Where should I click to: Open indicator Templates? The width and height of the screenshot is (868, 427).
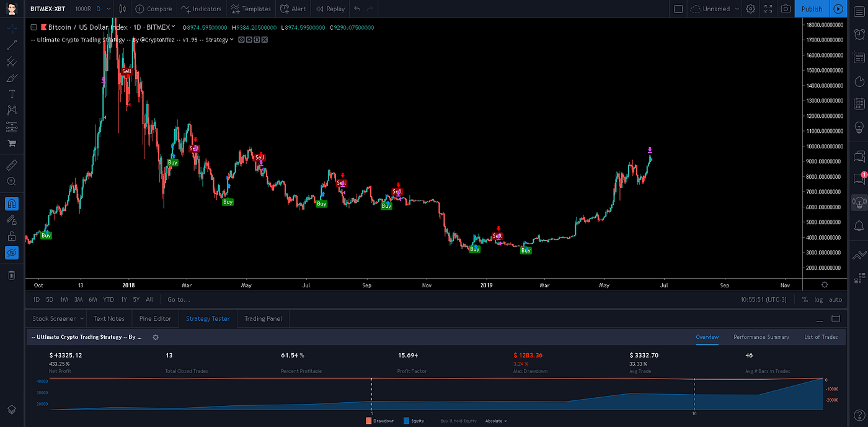[250, 9]
